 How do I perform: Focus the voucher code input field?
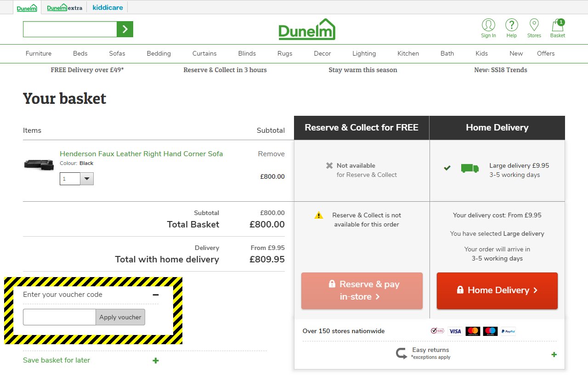click(x=59, y=317)
